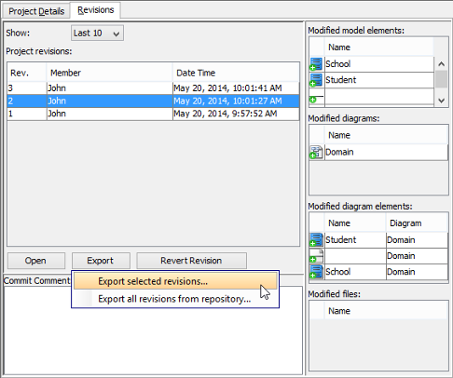Viewport: 453px width, 378px height.
Task: Choose Export selected revisions...
Action: 175,281
